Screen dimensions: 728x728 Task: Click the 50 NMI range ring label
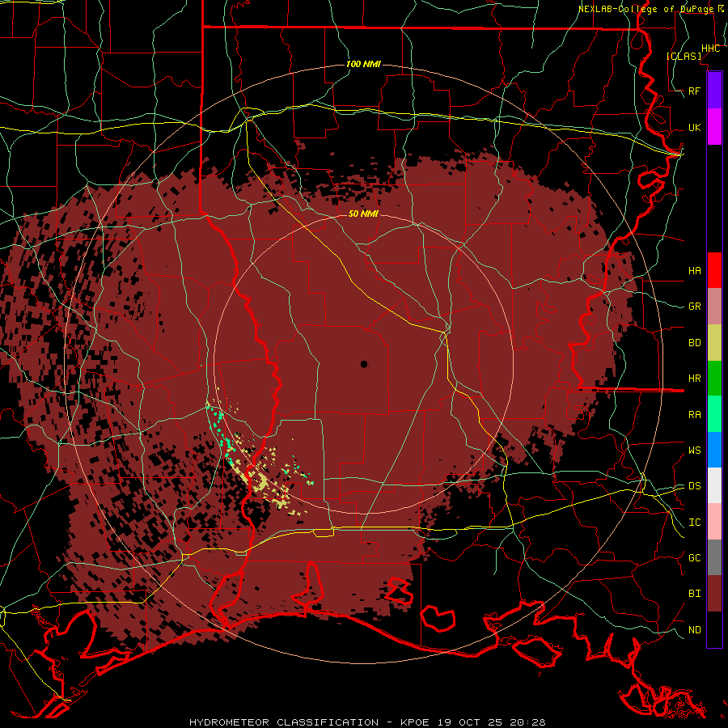pyautogui.click(x=363, y=214)
